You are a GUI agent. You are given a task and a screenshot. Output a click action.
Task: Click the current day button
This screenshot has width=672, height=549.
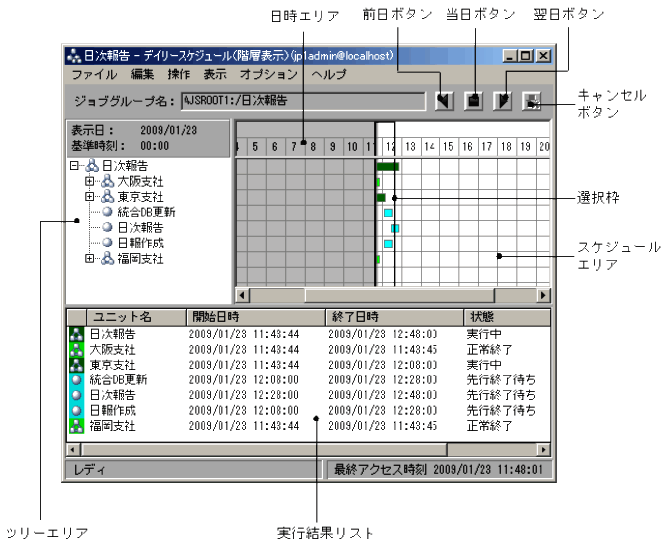coord(474,101)
